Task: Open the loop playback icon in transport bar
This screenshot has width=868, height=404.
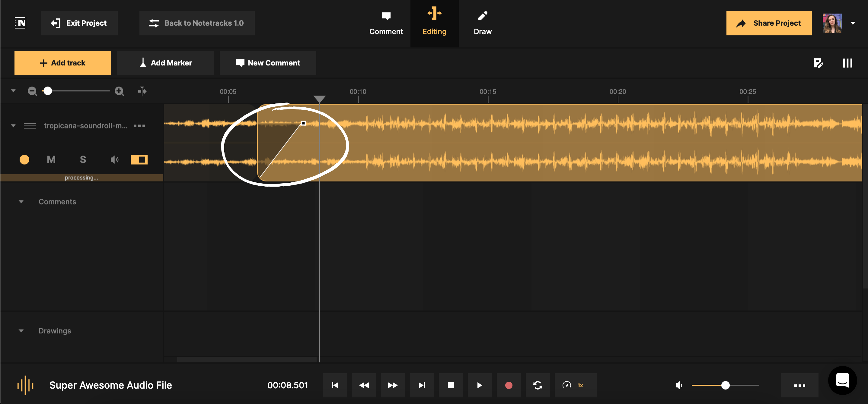Action: (538, 385)
